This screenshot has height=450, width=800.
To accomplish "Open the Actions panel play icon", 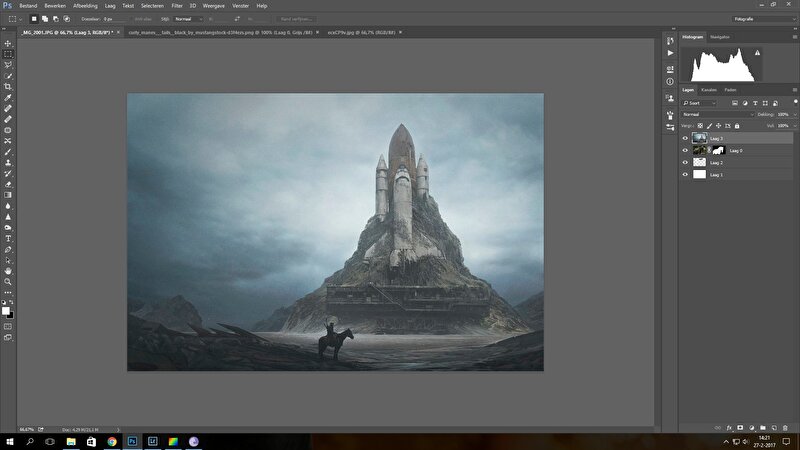I will click(x=670, y=53).
